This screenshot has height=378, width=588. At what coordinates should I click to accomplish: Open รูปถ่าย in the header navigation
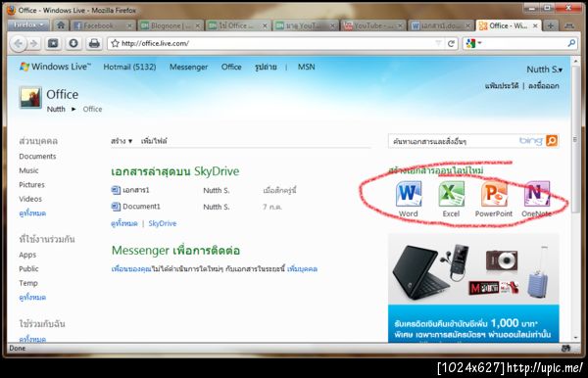click(x=266, y=67)
